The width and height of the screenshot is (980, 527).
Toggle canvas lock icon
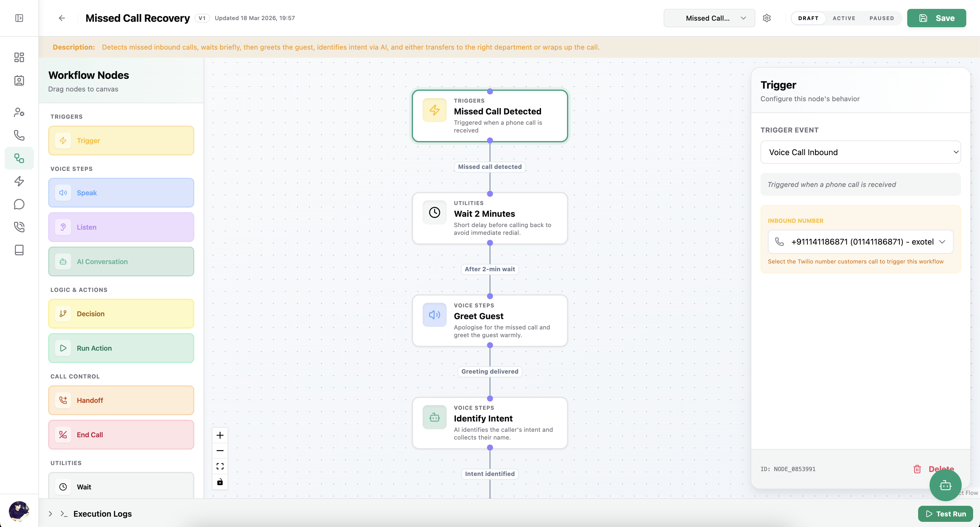coord(220,482)
